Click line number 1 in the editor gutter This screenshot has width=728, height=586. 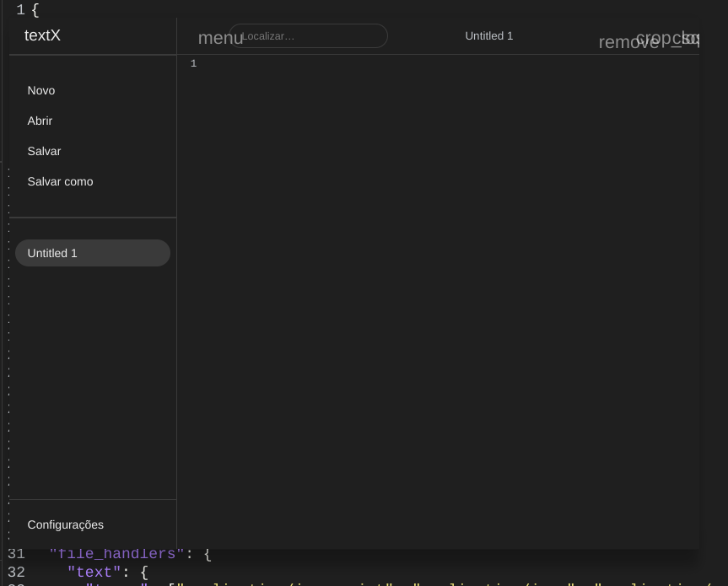[193, 63]
